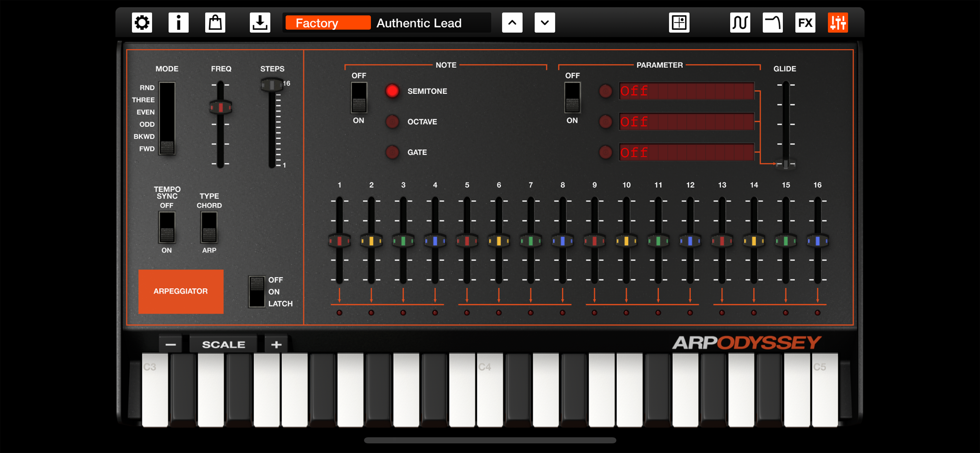Select EVEN mode label

[146, 112]
